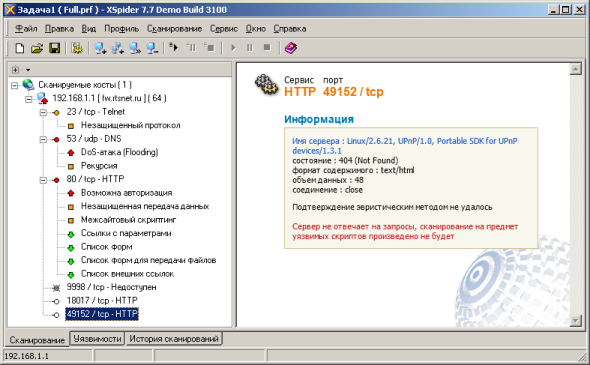Click red icon beside Возможна авторизация

tap(71, 193)
